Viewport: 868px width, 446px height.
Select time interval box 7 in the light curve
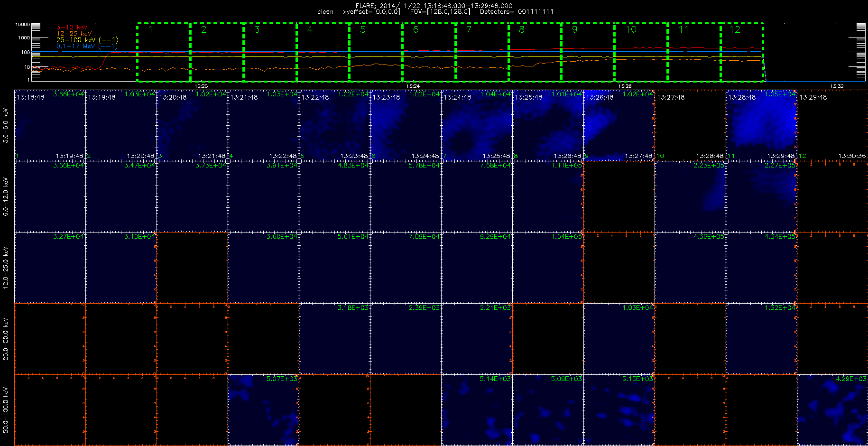coord(482,52)
